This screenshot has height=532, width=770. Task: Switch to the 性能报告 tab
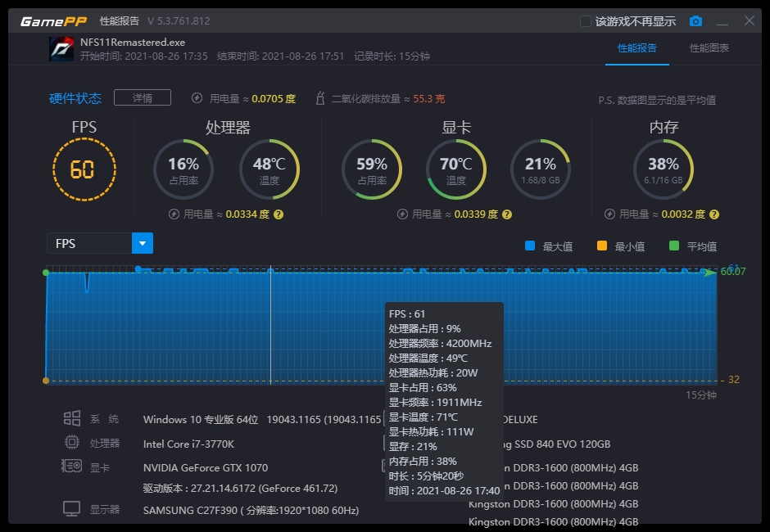tap(637, 48)
